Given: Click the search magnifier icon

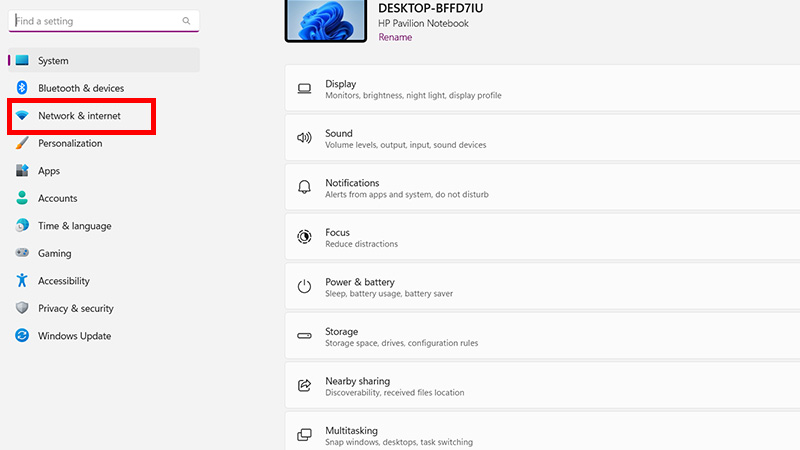Looking at the screenshot, I should point(186,21).
